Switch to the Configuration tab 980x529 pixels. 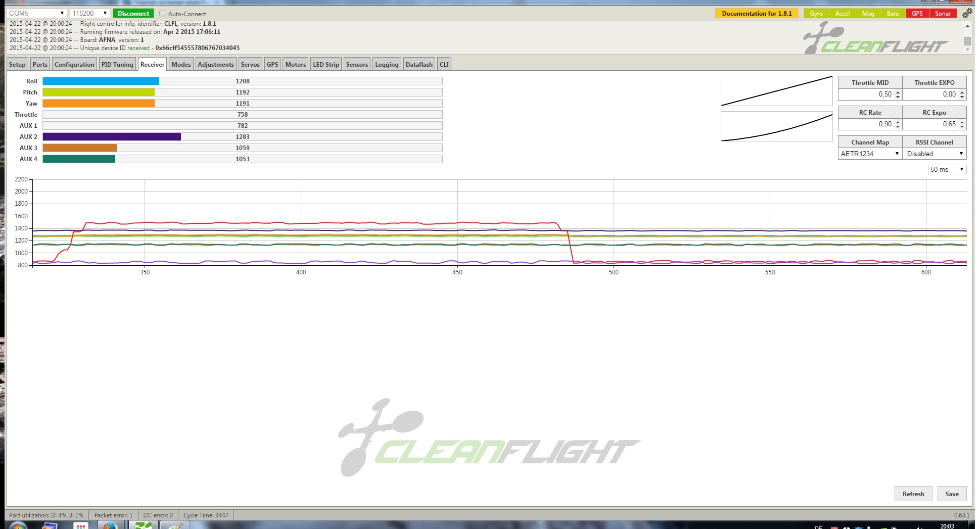pyautogui.click(x=74, y=64)
